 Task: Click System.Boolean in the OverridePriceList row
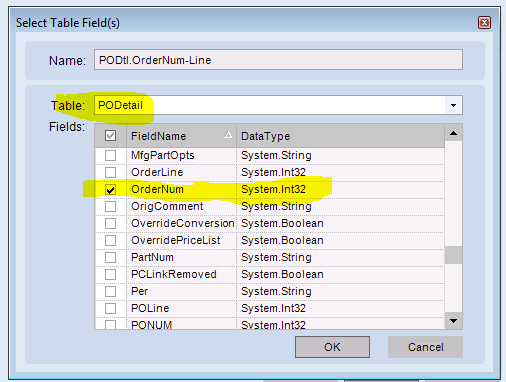click(282, 240)
